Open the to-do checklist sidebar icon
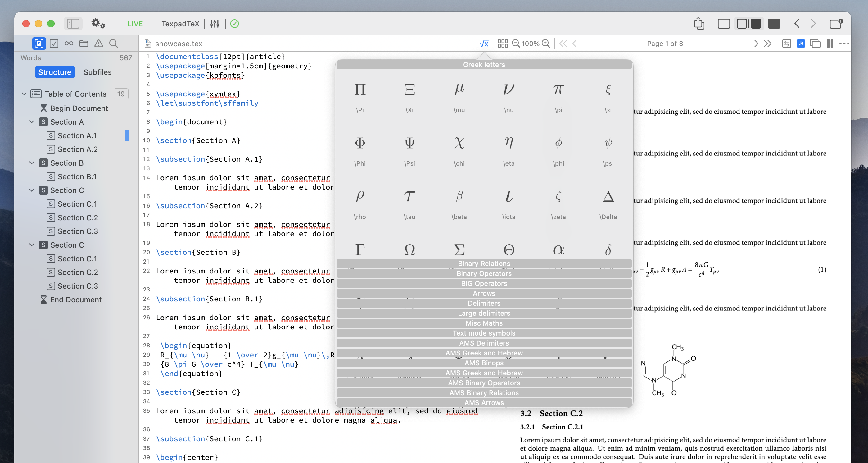 coord(54,44)
